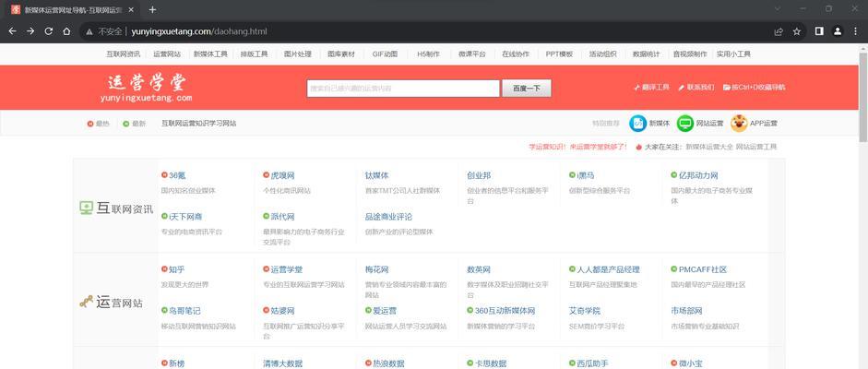868x369 pixels.
Task: Open the 艾奇学院 link
Action: click(x=585, y=311)
